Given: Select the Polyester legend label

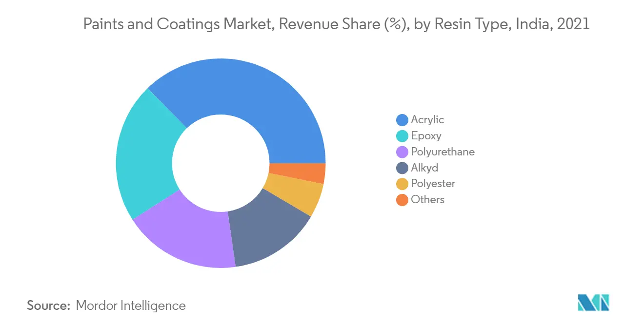Looking at the screenshot, I should [x=433, y=184].
